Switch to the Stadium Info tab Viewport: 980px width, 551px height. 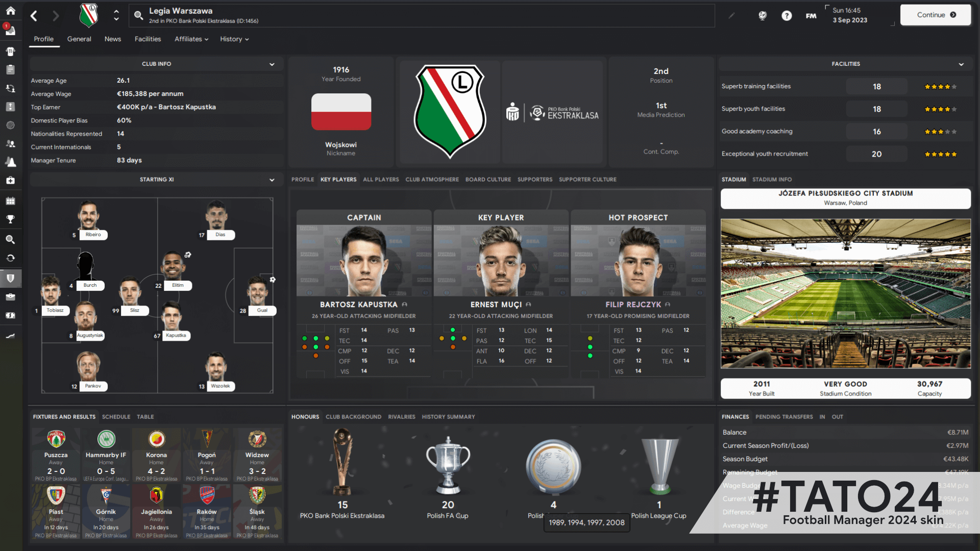[772, 180]
